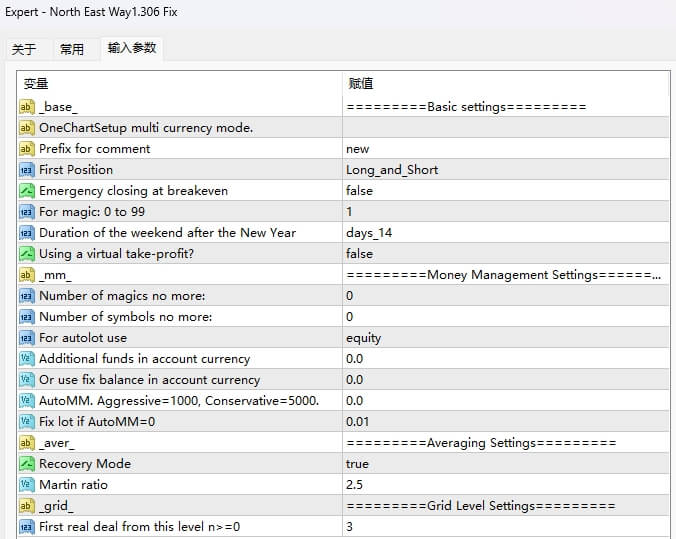The image size is (676, 539).
Task: Click the integer icon next to First Position
Action: click(27, 170)
